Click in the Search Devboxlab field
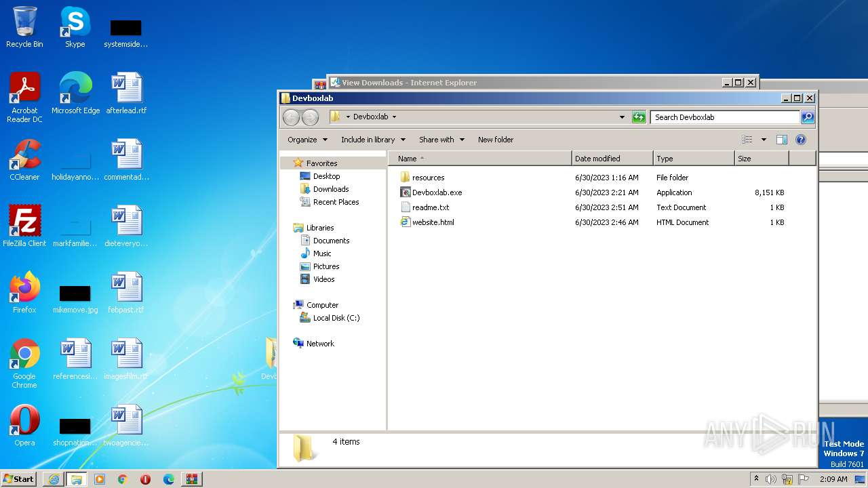The image size is (868, 488). click(x=725, y=117)
